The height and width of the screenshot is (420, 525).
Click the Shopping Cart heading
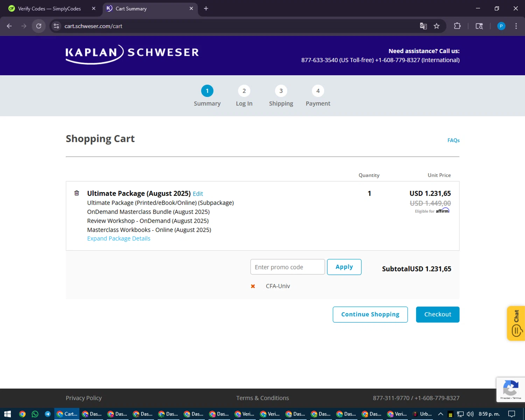coord(100,139)
